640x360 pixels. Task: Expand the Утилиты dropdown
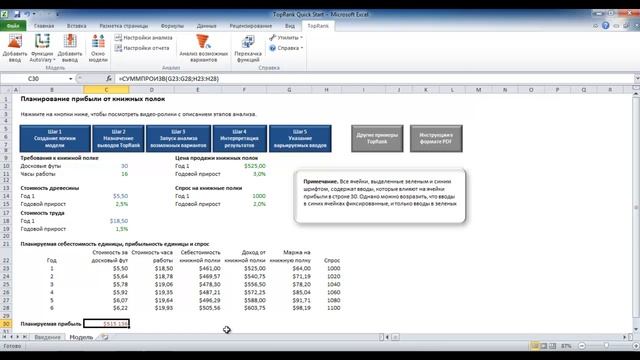[x=286, y=38]
